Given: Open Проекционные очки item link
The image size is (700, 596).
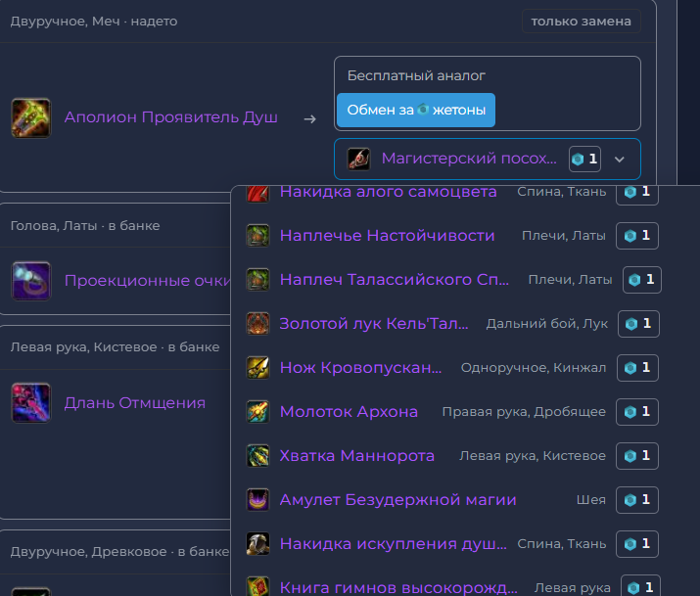Looking at the screenshot, I should 147,281.
